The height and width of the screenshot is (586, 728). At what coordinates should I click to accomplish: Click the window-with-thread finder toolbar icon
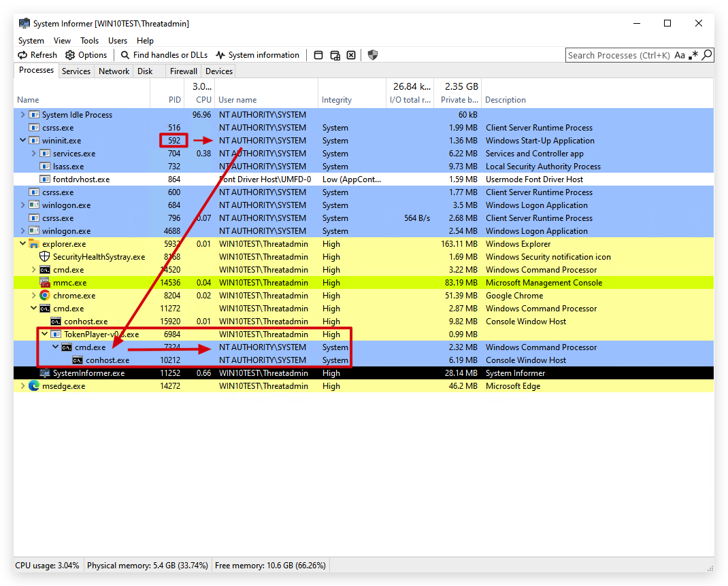click(335, 55)
